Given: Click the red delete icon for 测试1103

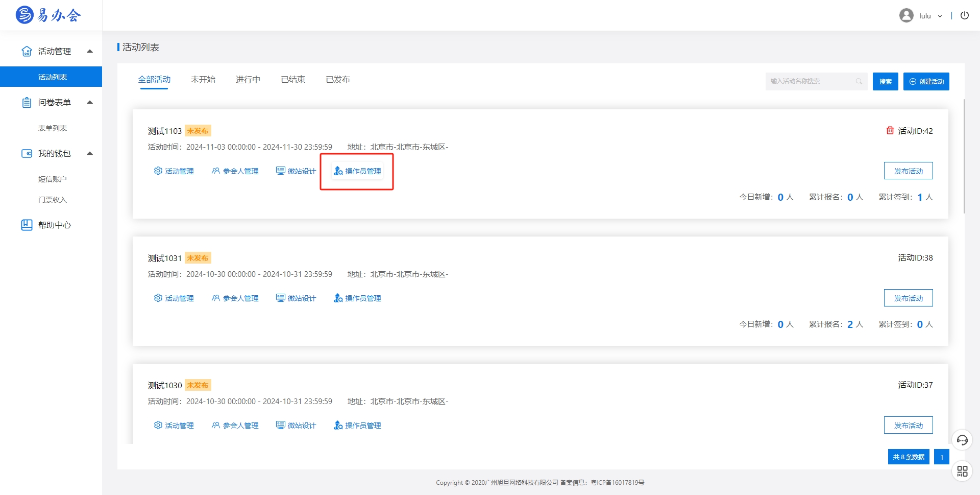Looking at the screenshot, I should [890, 130].
